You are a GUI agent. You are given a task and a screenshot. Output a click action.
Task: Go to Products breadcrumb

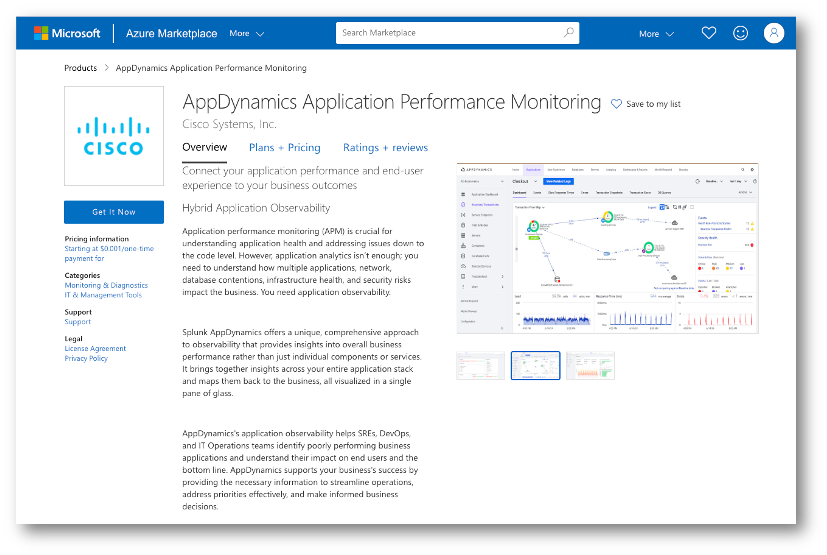point(81,68)
